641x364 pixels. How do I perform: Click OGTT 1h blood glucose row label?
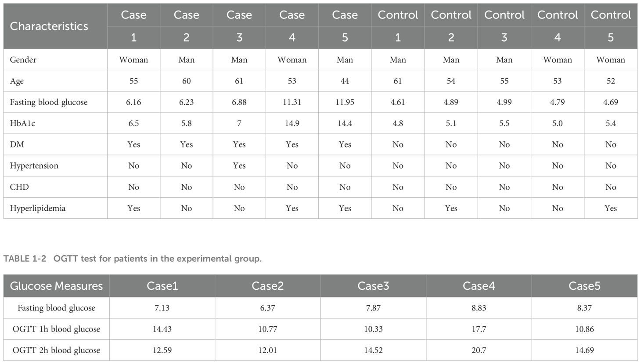pyautogui.click(x=56, y=329)
